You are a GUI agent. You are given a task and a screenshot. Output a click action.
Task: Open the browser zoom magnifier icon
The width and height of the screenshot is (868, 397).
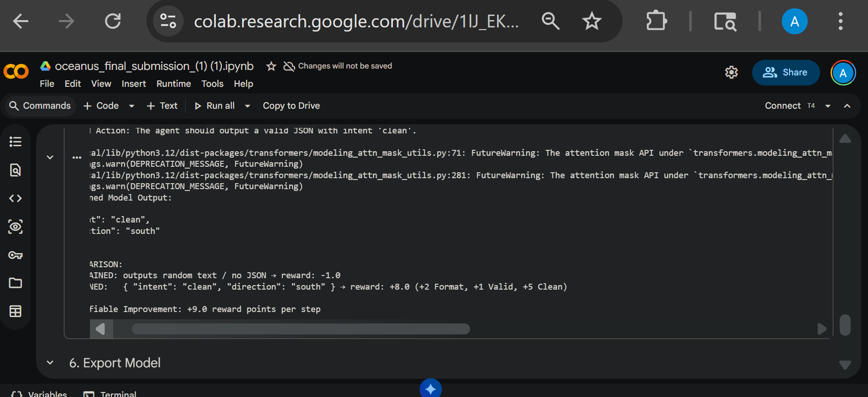tap(550, 21)
